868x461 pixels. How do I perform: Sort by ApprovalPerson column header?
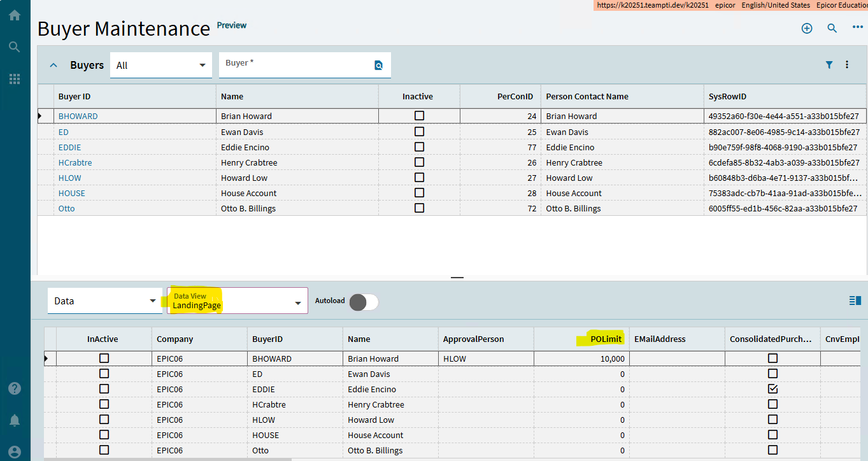[486, 339]
